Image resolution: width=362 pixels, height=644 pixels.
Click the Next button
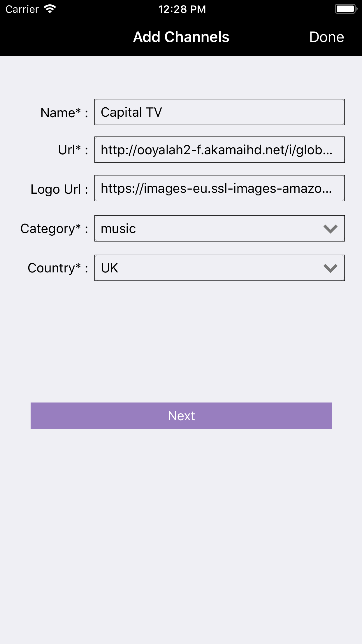[x=181, y=416]
